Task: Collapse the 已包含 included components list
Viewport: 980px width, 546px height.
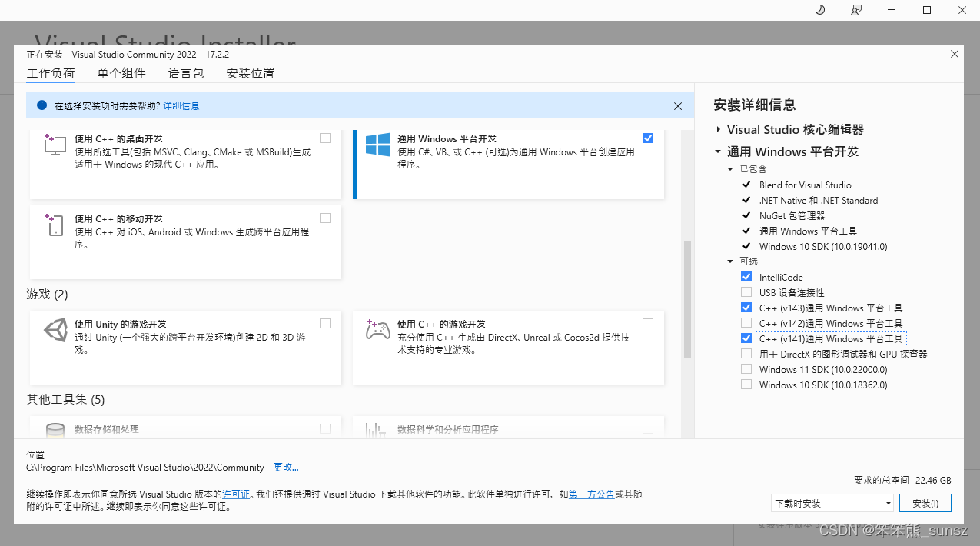Action: pos(730,168)
